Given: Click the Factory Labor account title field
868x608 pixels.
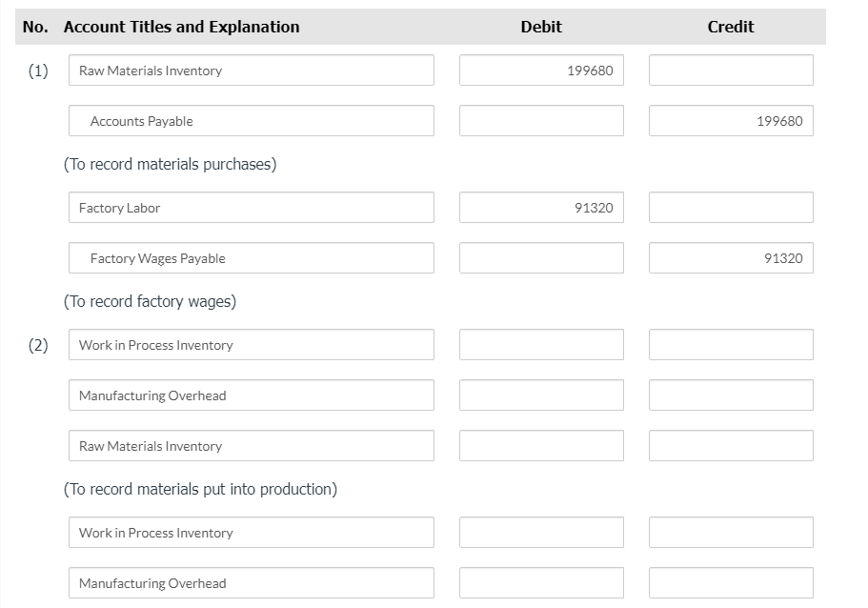Looking at the screenshot, I should tap(251, 207).
